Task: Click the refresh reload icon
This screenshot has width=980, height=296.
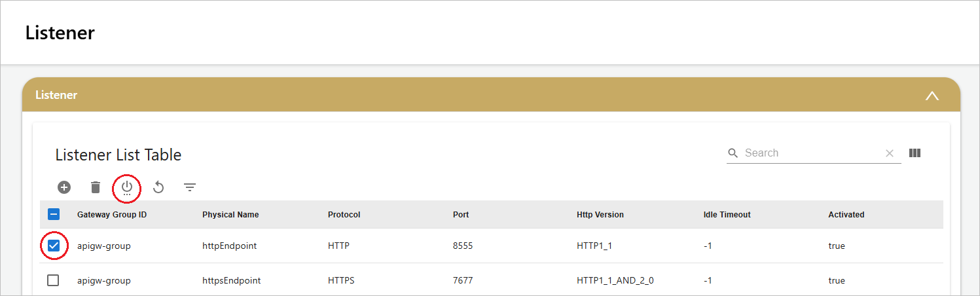Action: click(x=158, y=188)
